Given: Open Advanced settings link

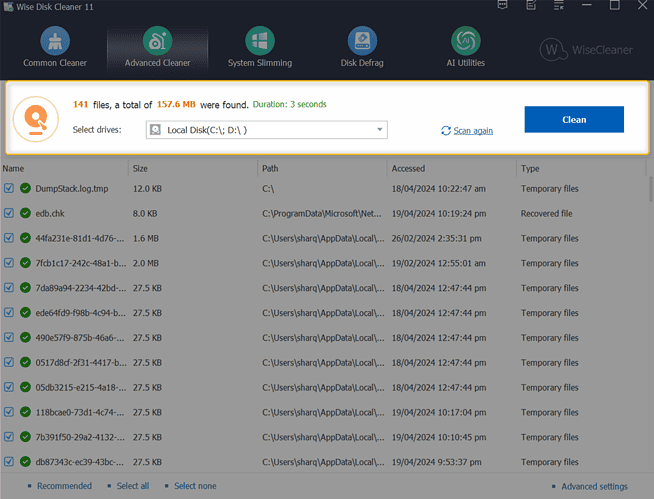Looking at the screenshot, I should tap(594, 486).
